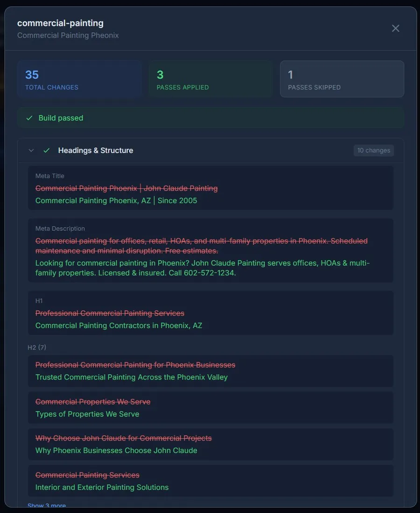Expand list with Show 3 more
This screenshot has width=420, height=513.
pos(47,506)
